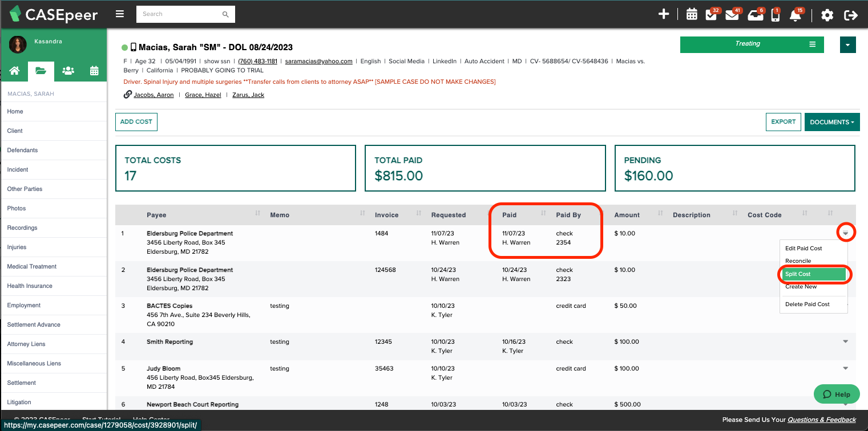
Task: Open the calendar icon in top bar
Action: (x=692, y=14)
